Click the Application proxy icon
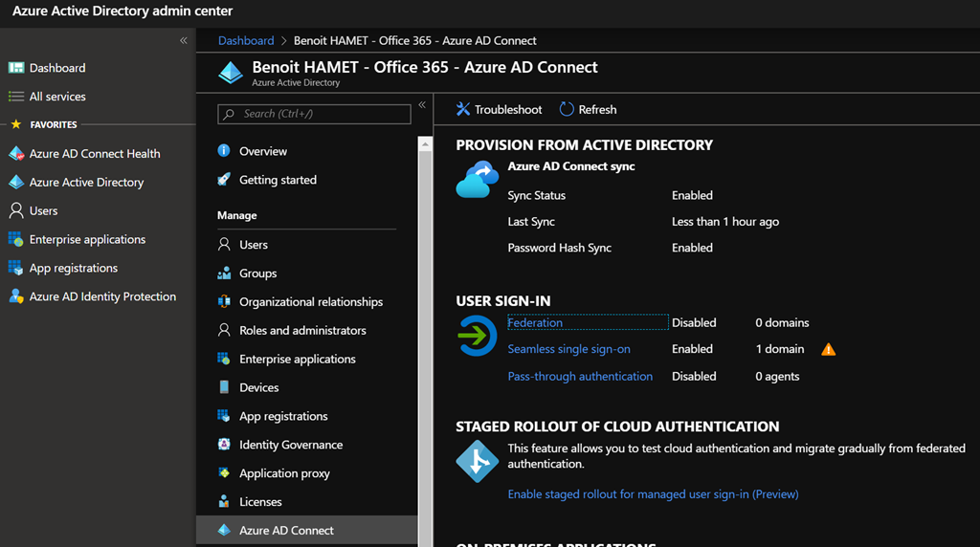This screenshot has width=980, height=547. point(224,473)
